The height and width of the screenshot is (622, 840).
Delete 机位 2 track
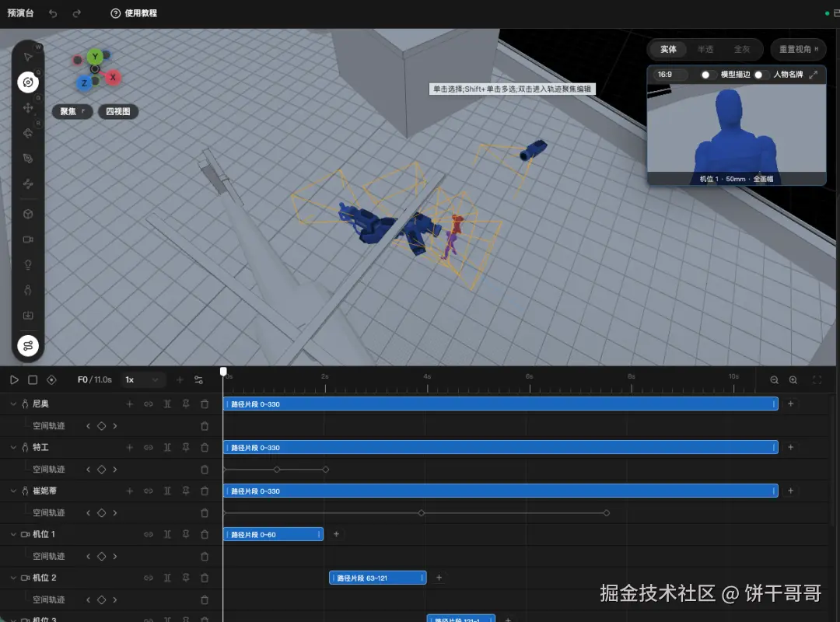pyautogui.click(x=205, y=578)
